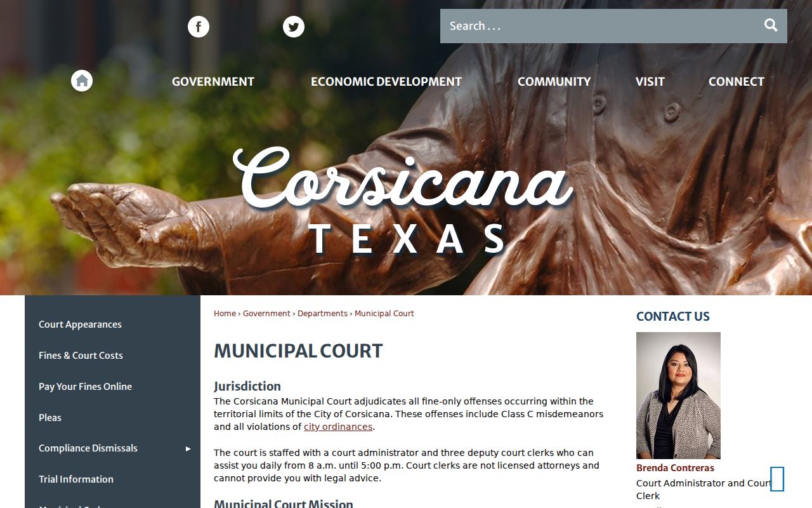Click the Home breadcrumb link
This screenshot has width=812, height=508.
pos(225,314)
